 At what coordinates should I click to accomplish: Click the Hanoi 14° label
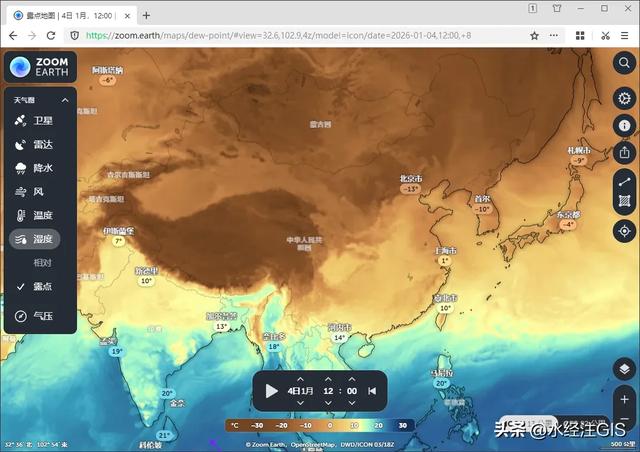coord(340,337)
